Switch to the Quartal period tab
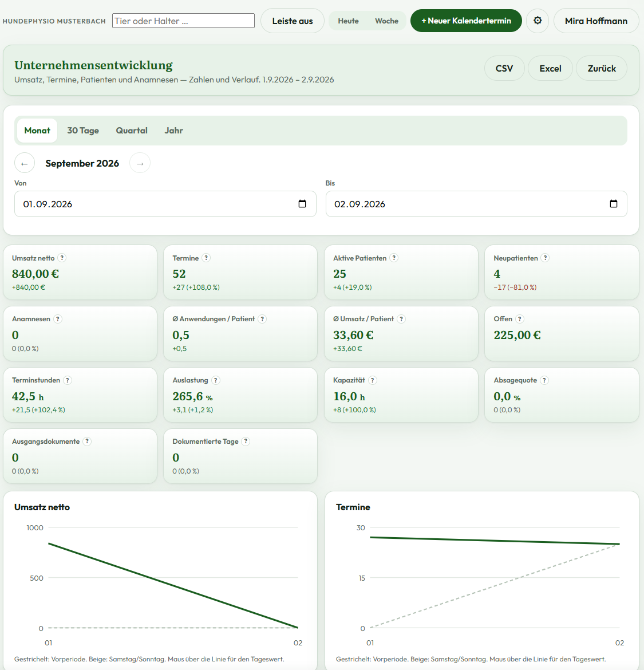The image size is (644, 670). (132, 131)
